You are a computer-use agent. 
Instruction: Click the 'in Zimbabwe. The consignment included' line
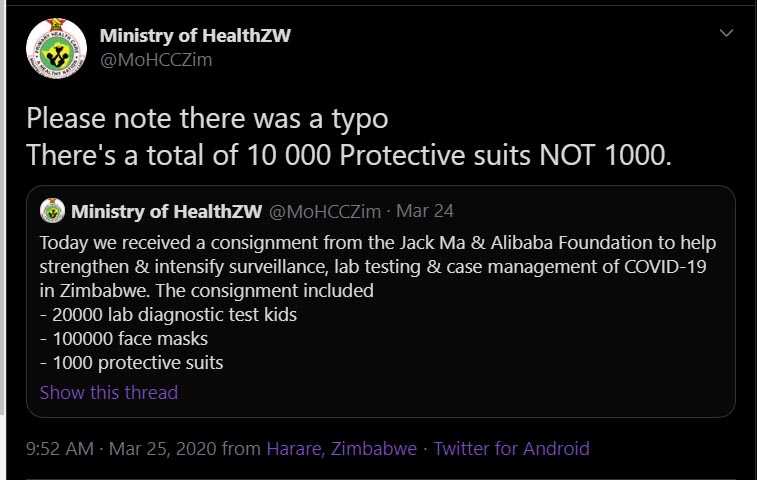coord(206,291)
